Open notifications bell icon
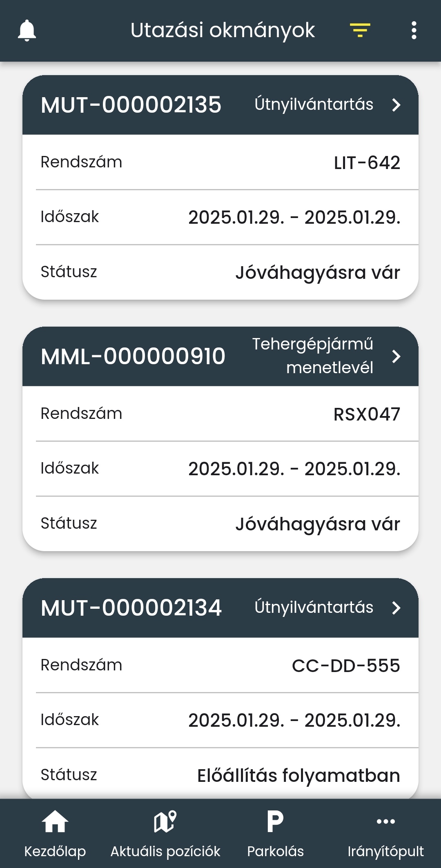Image resolution: width=441 pixels, height=868 pixels. click(27, 31)
